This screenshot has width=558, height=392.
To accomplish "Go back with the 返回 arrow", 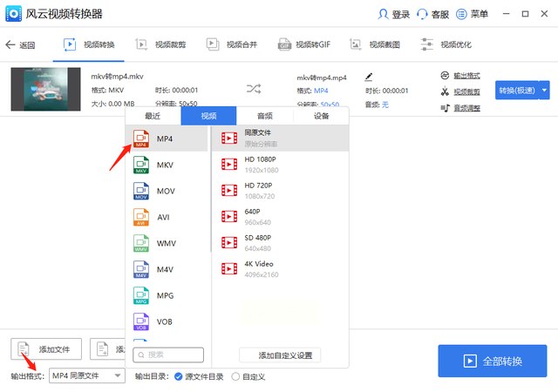I will coord(10,44).
